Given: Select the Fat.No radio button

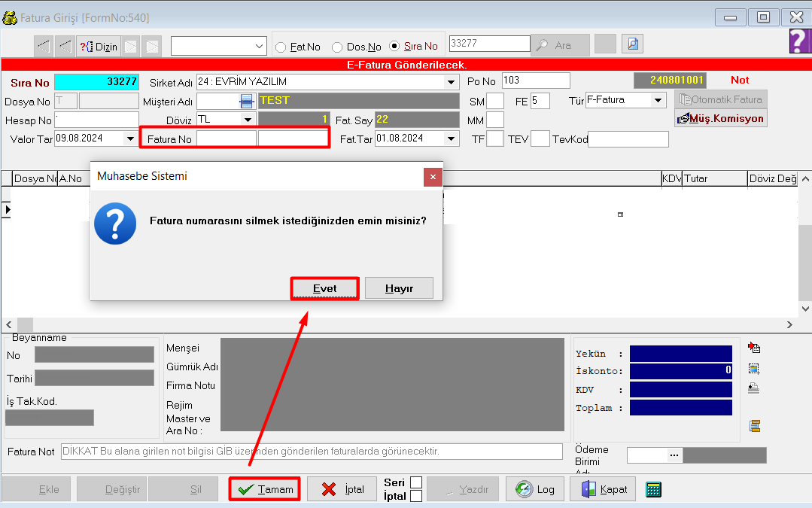Looking at the screenshot, I should click(x=281, y=47).
